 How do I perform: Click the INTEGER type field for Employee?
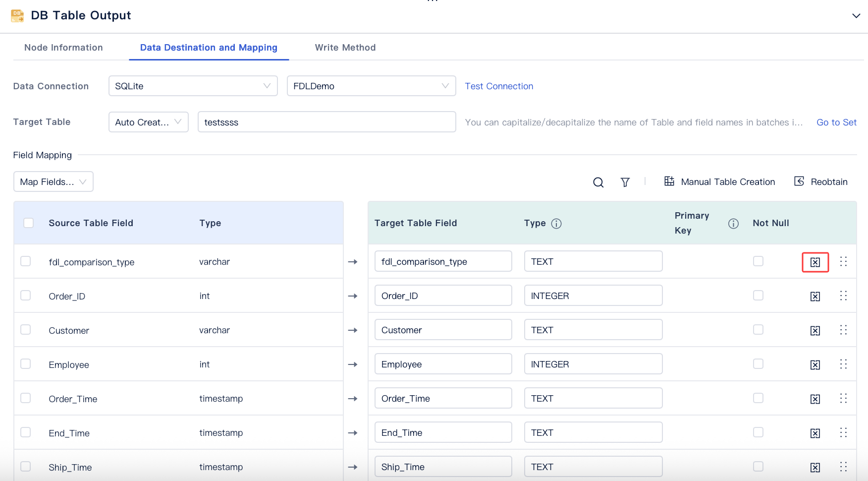click(594, 364)
